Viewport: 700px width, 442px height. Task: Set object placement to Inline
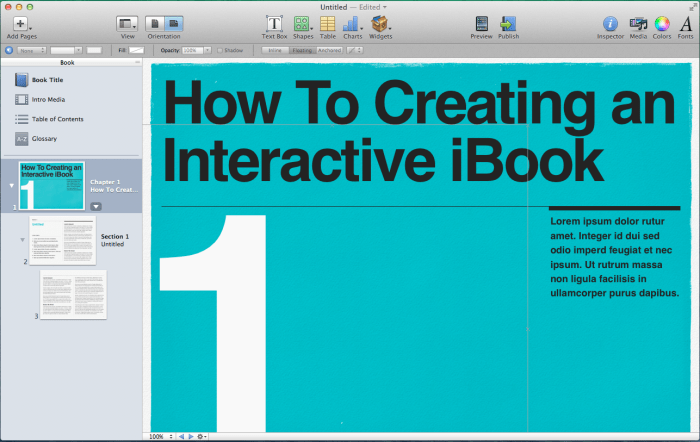[274, 50]
